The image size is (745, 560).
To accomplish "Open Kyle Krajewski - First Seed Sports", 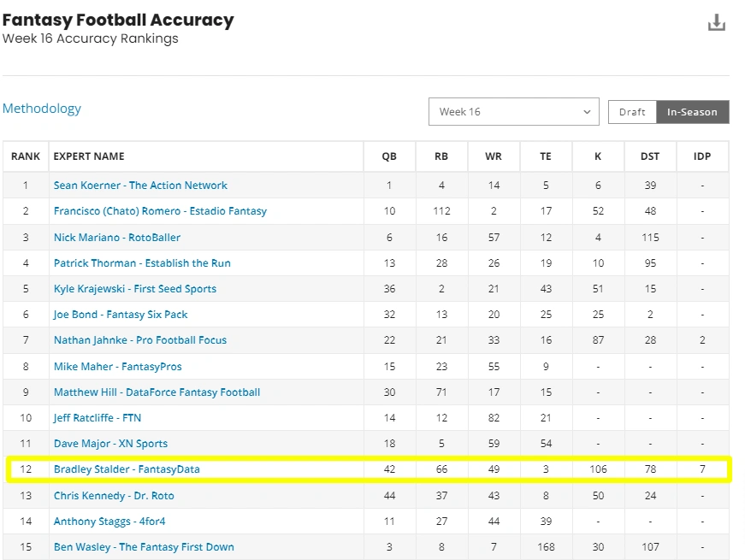I will (135, 289).
